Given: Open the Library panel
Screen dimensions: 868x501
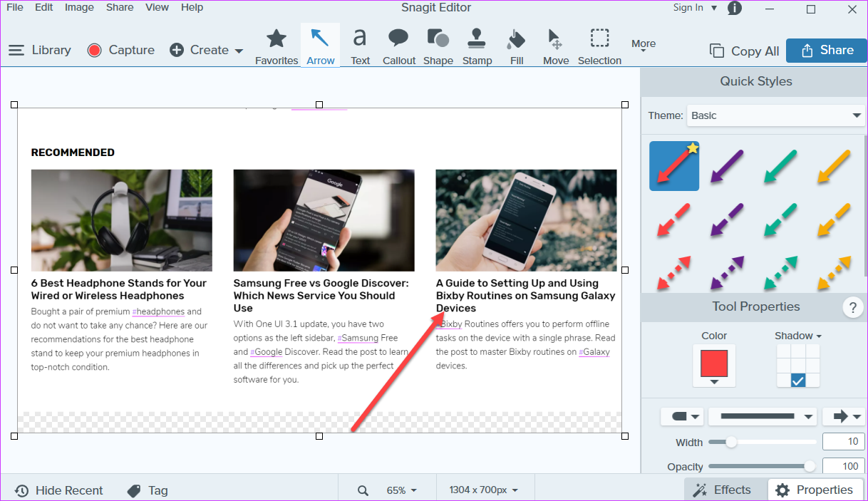Looking at the screenshot, I should click(x=40, y=50).
